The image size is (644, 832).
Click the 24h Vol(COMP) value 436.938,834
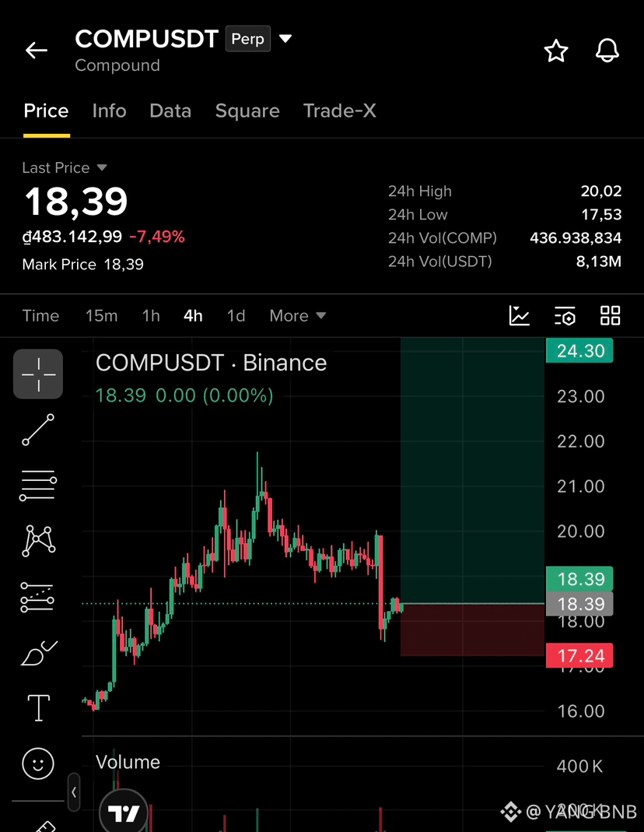[x=576, y=237]
